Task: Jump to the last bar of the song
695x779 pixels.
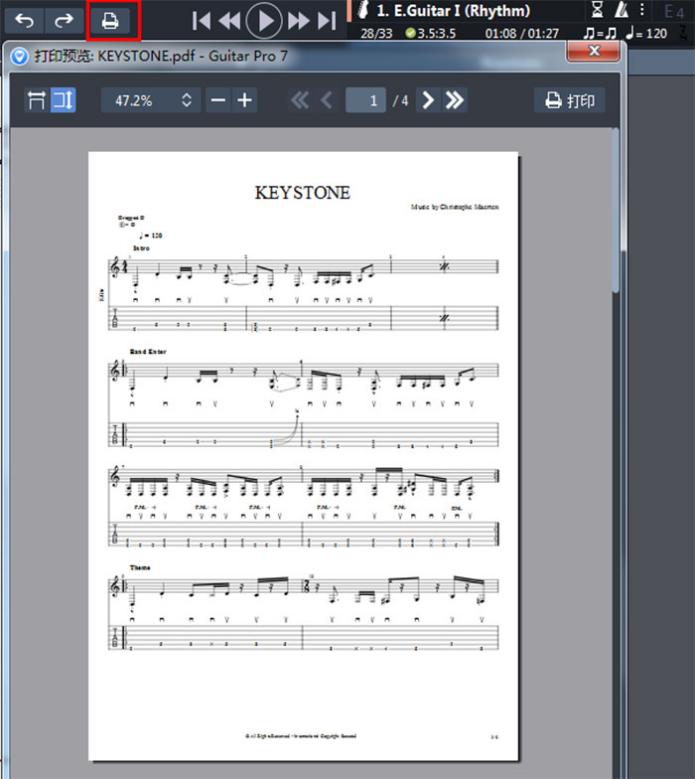Action: point(326,20)
